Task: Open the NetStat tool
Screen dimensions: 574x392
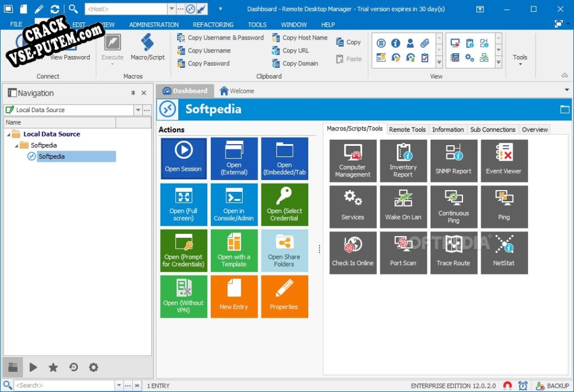Action: click(504, 253)
